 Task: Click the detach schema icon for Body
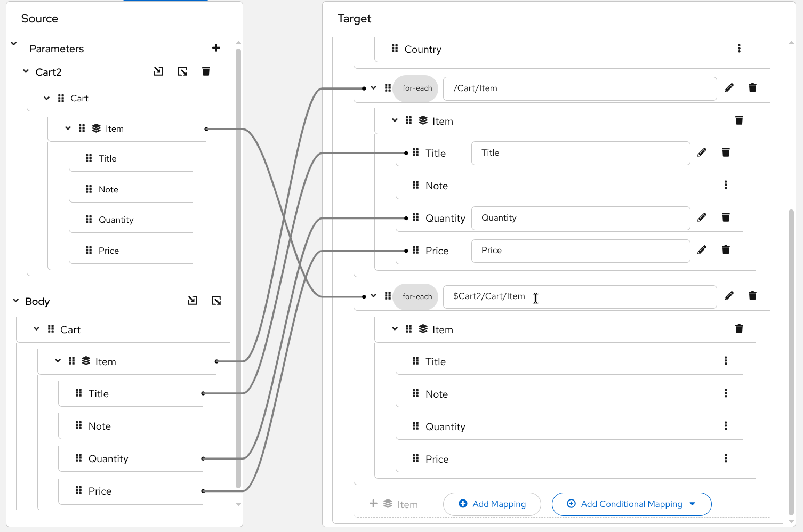216,301
